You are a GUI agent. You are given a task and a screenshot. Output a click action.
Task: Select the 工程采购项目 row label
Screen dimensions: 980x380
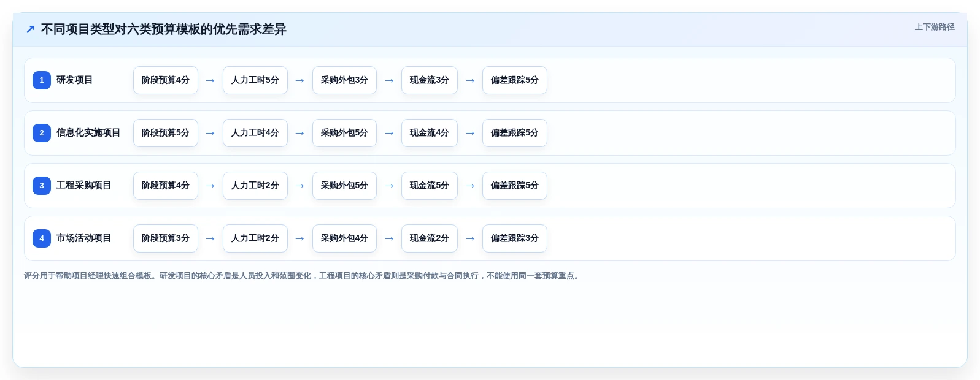point(83,186)
